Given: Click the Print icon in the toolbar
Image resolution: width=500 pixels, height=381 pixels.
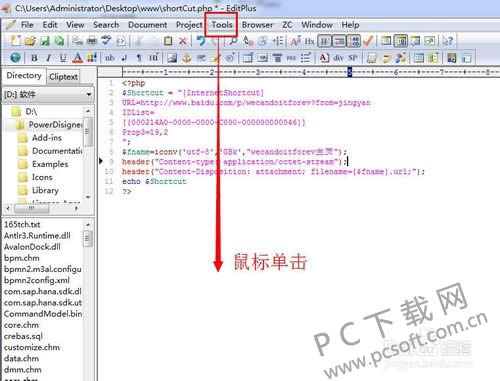Looking at the screenshot, I should click(x=92, y=41).
